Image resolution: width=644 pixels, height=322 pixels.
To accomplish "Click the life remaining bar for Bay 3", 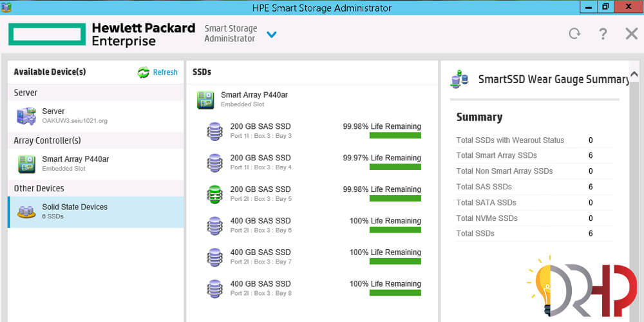I will click(x=395, y=136).
